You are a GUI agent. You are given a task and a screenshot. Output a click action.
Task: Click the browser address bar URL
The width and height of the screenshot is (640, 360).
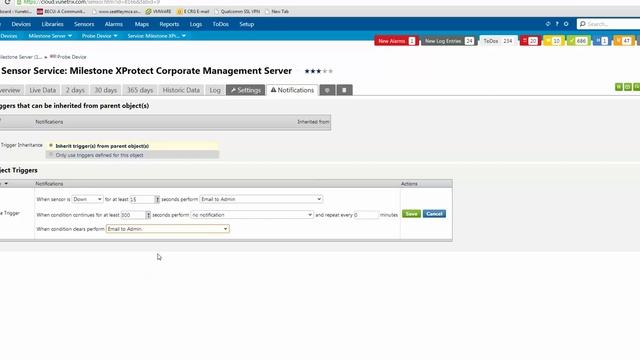click(92, 2)
